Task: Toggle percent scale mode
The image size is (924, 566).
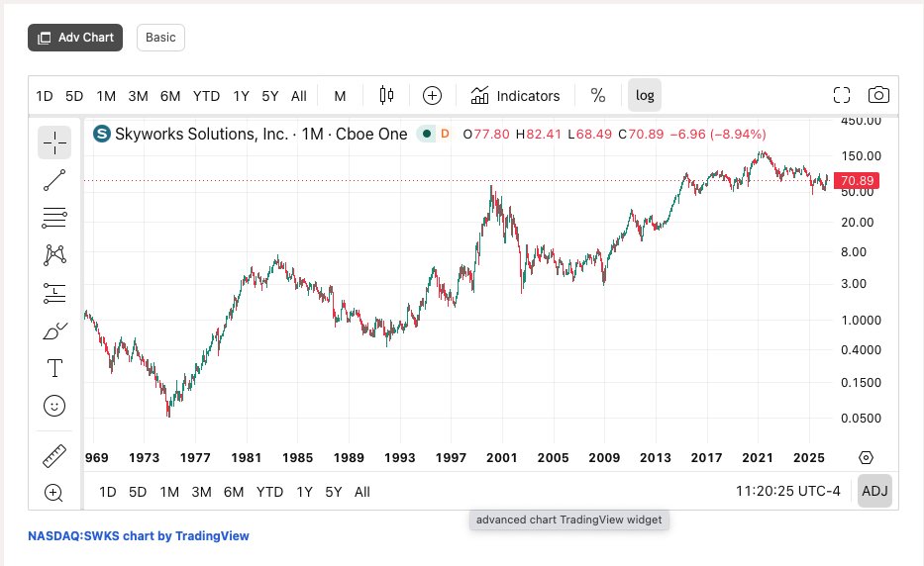Action: pos(598,95)
